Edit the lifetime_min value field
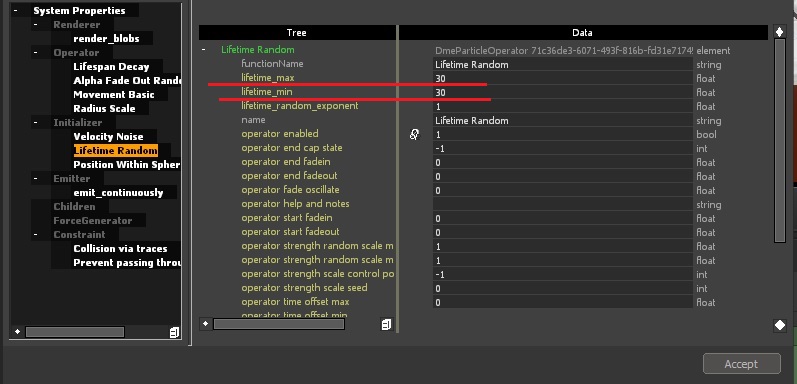 click(563, 93)
